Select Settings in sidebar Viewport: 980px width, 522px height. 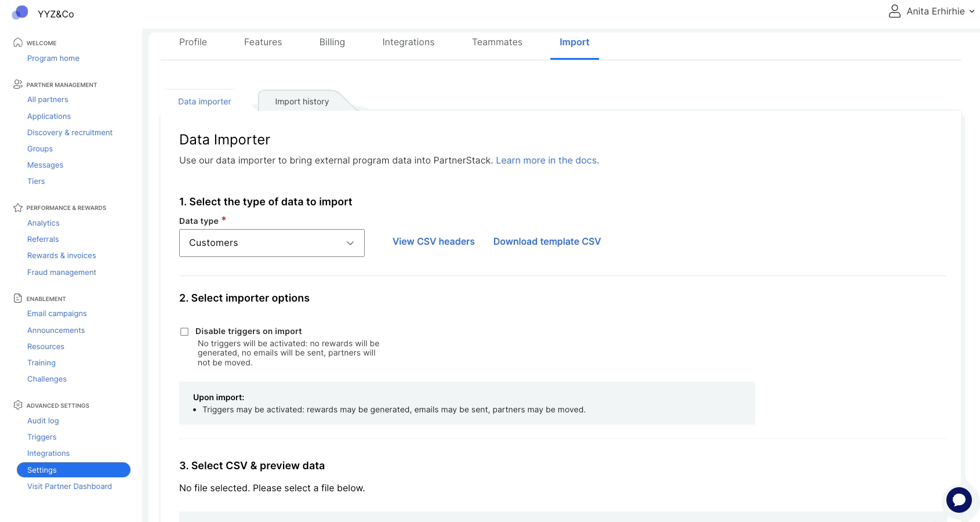point(74,470)
